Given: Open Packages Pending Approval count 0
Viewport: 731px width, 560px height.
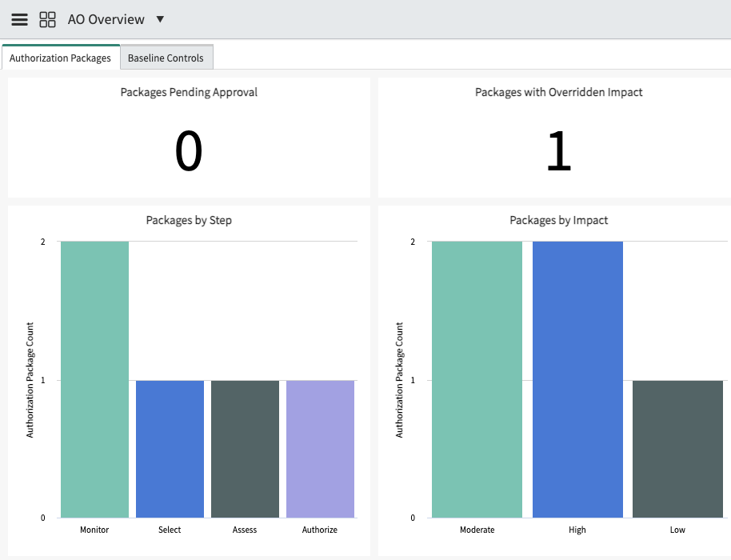Looking at the screenshot, I should pos(189,150).
